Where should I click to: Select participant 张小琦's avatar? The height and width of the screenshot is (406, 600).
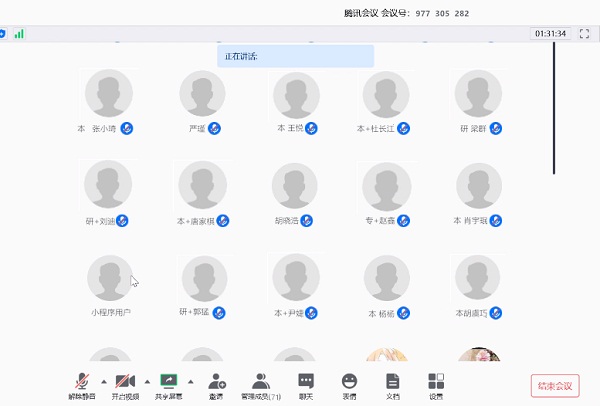[x=110, y=94]
